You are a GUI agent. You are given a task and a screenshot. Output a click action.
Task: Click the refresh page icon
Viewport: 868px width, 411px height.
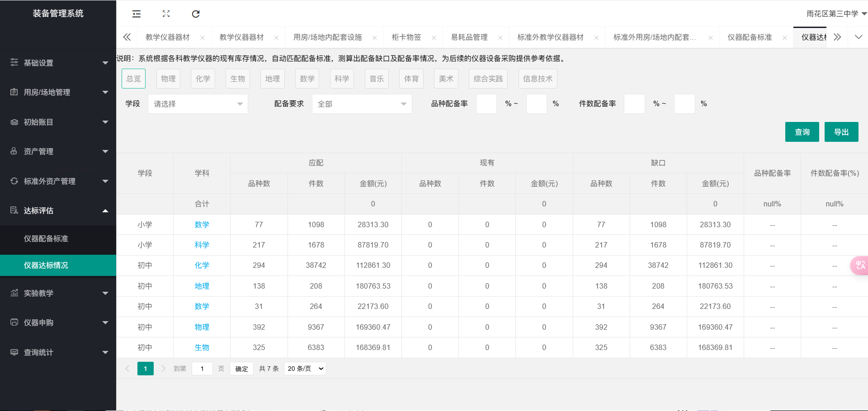[x=196, y=14]
